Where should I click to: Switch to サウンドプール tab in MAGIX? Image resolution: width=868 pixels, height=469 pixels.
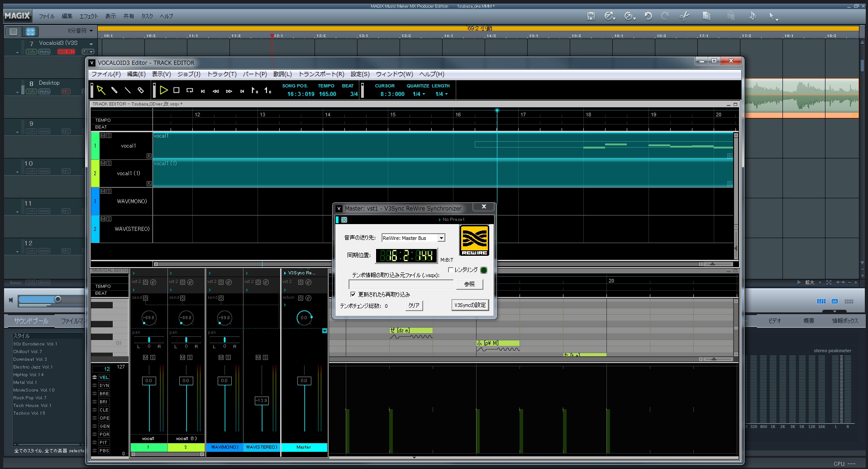click(31, 321)
